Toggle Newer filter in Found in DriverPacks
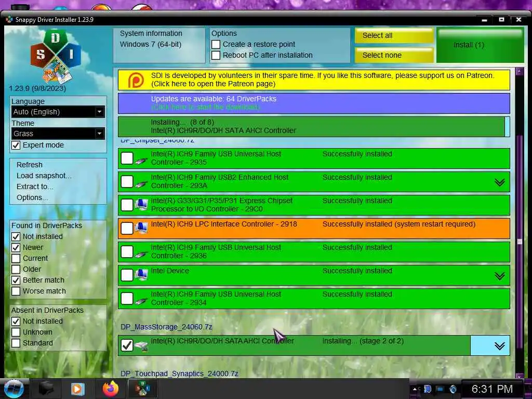Viewport: 532px width, 399px height. [16, 247]
